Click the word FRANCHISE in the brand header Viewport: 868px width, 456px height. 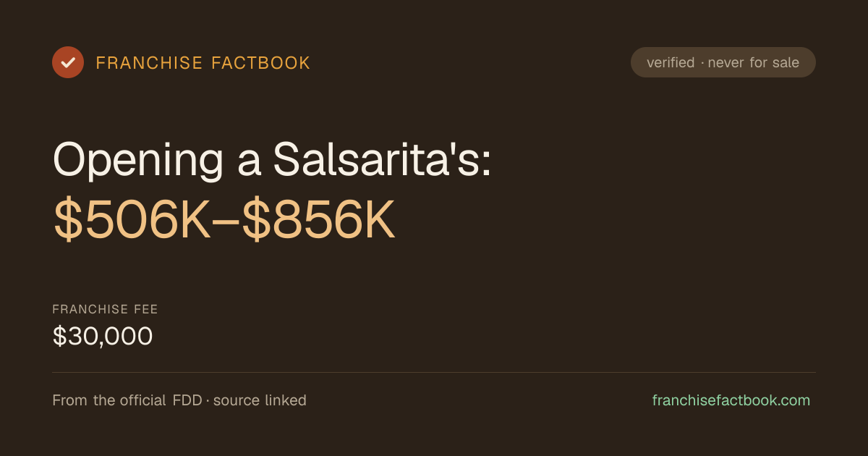pos(149,63)
